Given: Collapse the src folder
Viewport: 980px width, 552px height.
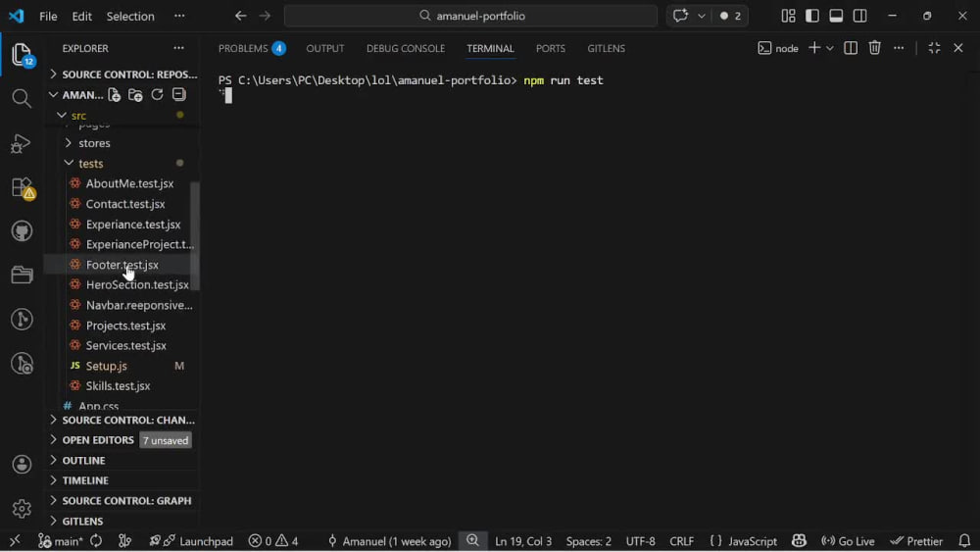Looking at the screenshot, I should point(122,115).
